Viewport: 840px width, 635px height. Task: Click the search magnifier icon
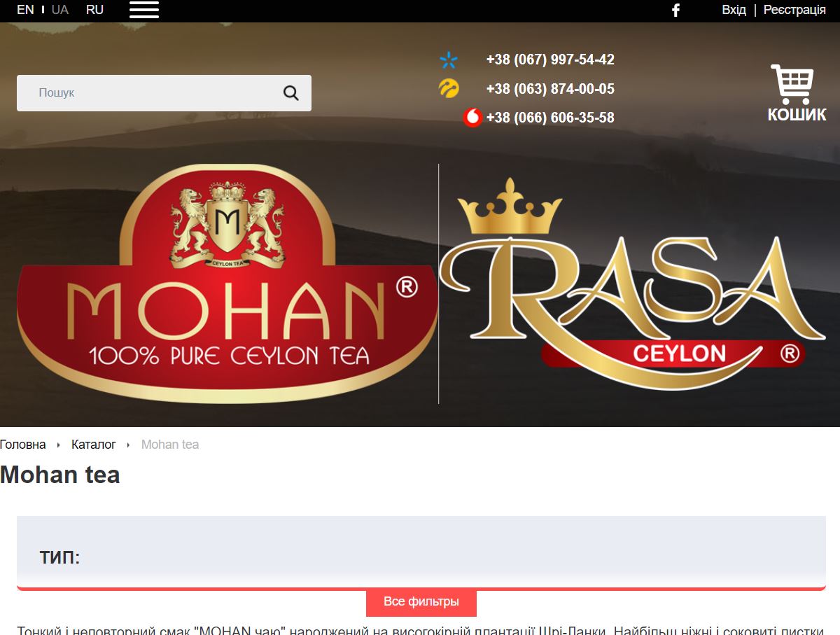click(291, 93)
